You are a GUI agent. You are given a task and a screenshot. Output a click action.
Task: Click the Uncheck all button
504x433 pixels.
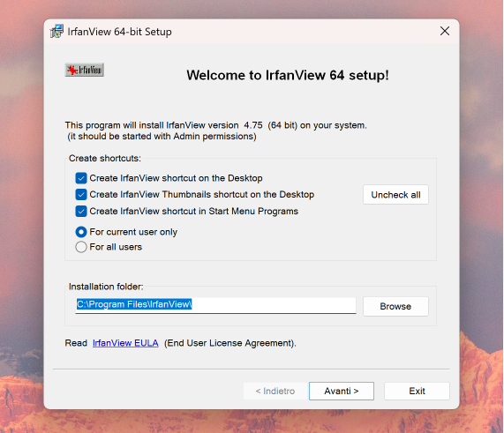click(x=395, y=195)
